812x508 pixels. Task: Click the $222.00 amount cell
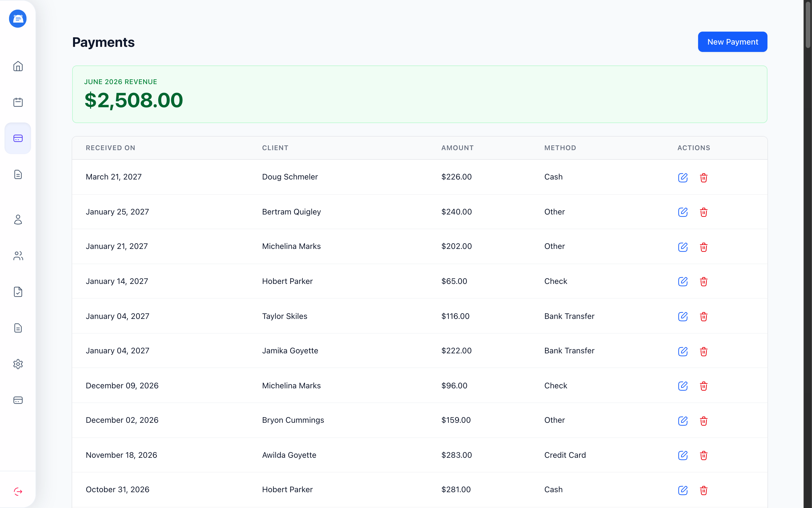456,351
